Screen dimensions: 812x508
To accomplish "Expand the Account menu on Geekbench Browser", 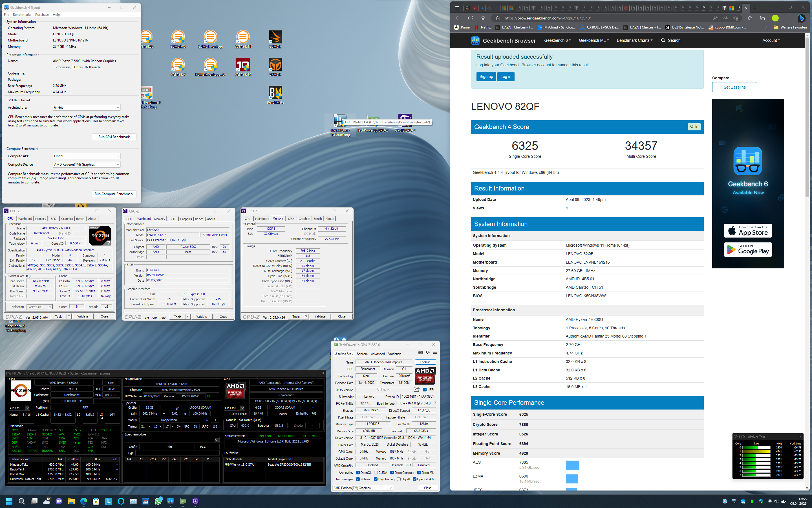I will point(771,41).
